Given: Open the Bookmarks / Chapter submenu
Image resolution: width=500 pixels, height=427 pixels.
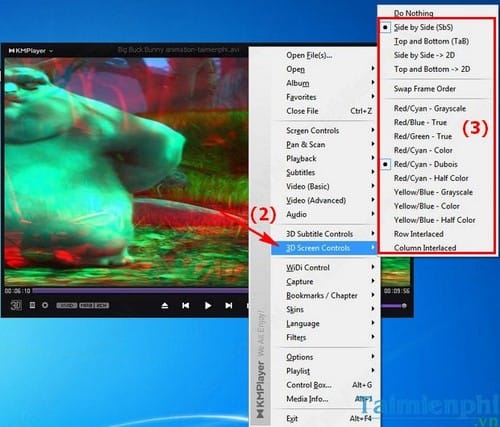Looking at the screenshot, I should [x=324, y=296].
